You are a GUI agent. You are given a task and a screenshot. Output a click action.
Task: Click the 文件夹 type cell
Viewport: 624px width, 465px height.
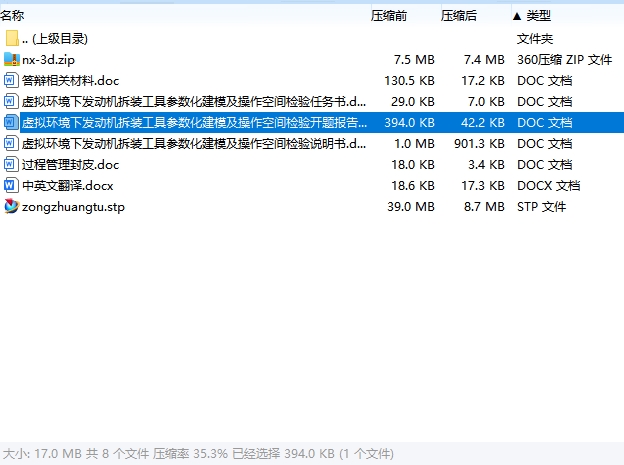(x=535, y=39)
